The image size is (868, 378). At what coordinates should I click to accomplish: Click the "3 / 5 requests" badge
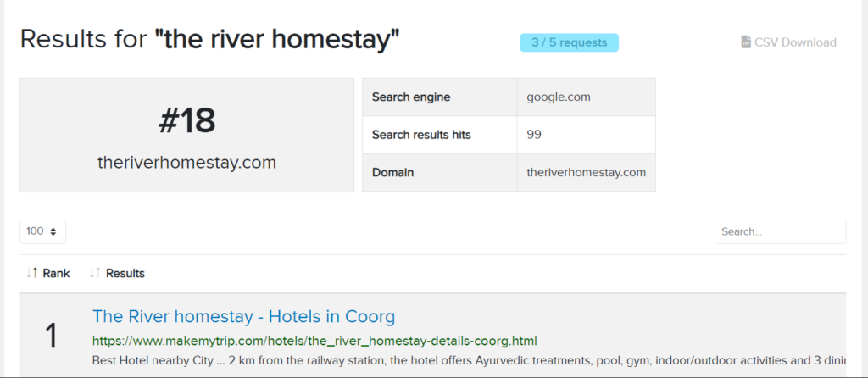[569, 42]
